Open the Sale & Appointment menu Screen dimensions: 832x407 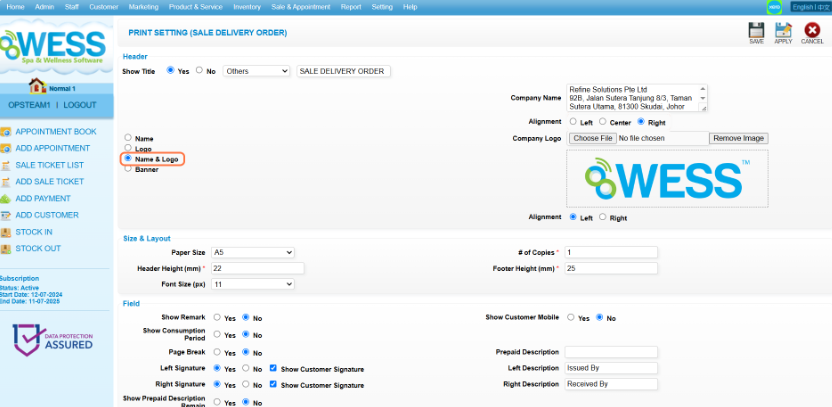302,7
